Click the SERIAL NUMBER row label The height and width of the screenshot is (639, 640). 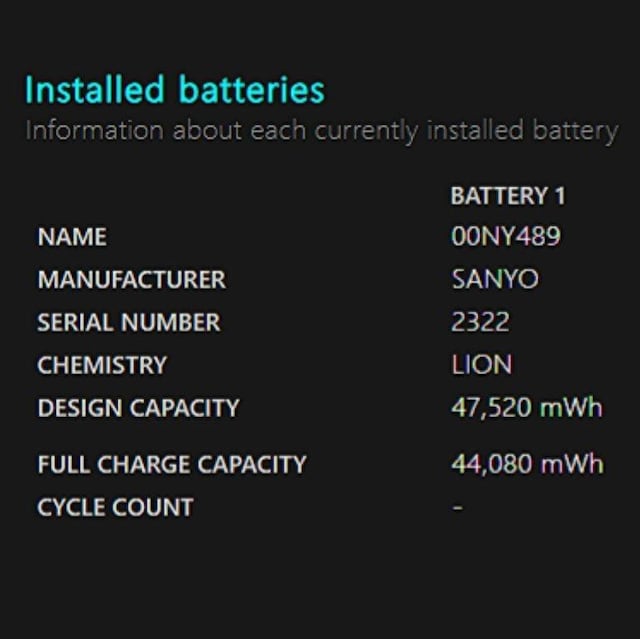[x=129, y=322]
